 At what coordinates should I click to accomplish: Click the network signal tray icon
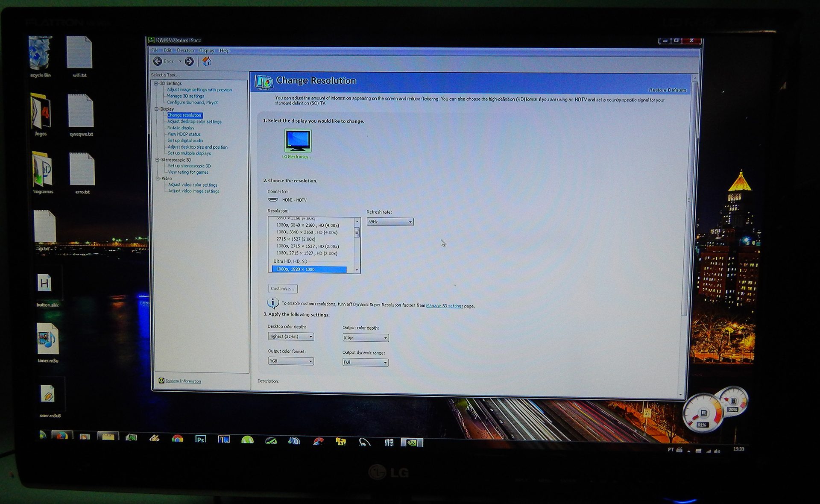click(x=709, y=451)
